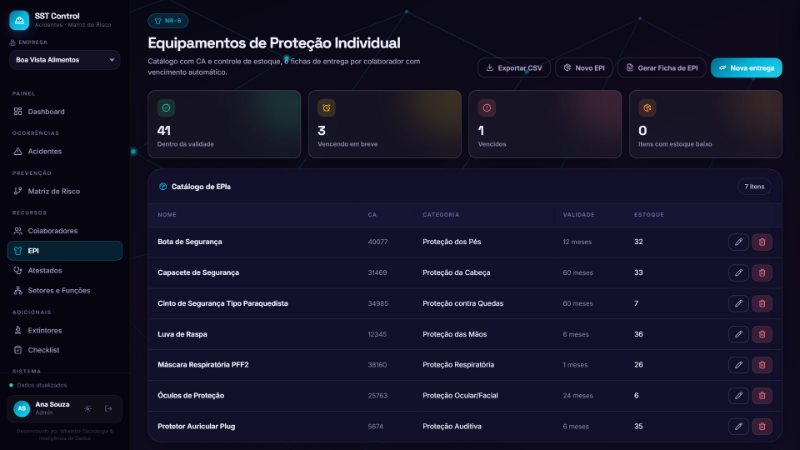800x450 pixels.
Task: Click the Proteção da Cabeça category cell
Action: pyautogui.click(x=456, y=272)
